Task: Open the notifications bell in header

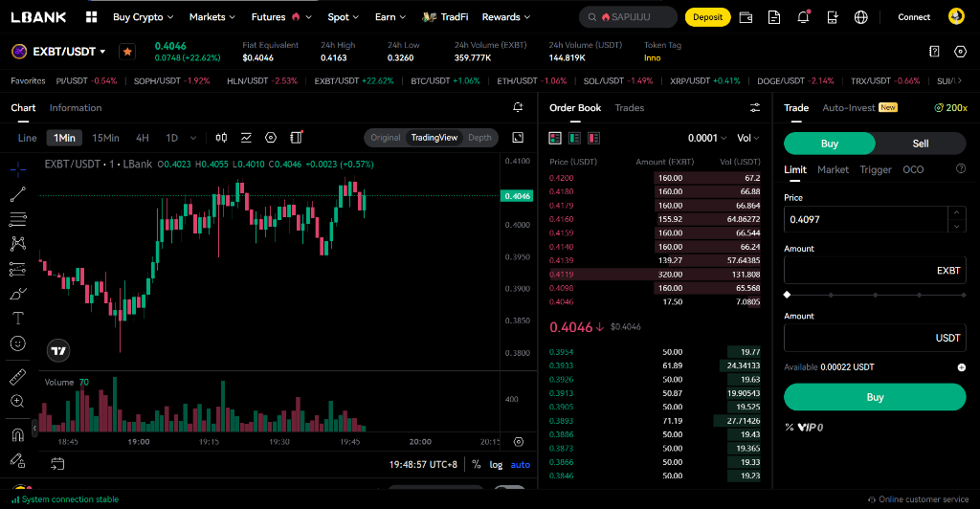Action: 803,17
